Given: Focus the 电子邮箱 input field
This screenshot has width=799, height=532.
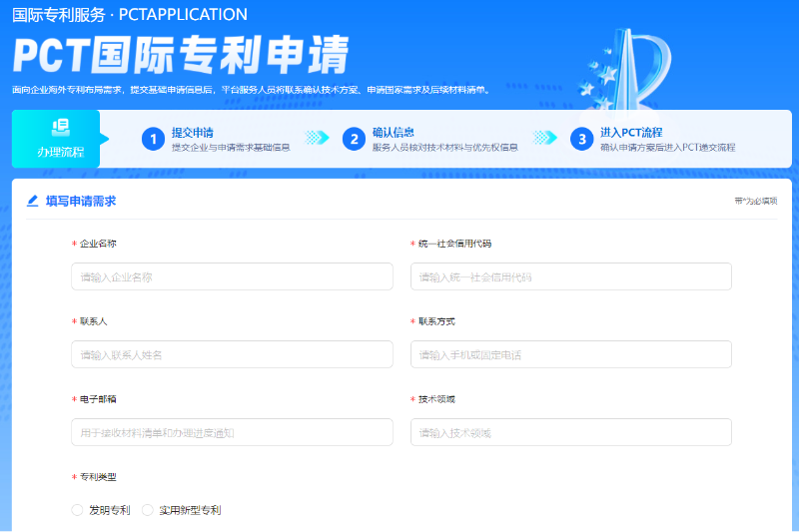Looking at the screenshot, I should (232, 433).
